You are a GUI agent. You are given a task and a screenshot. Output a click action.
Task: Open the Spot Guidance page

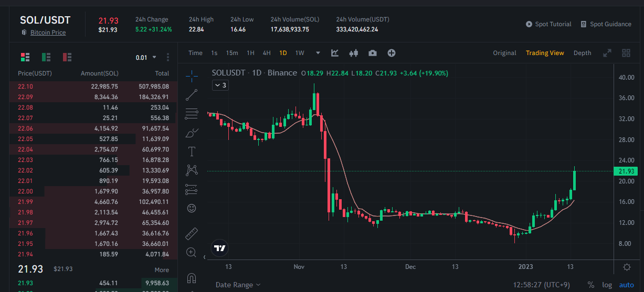pos(606,24)
